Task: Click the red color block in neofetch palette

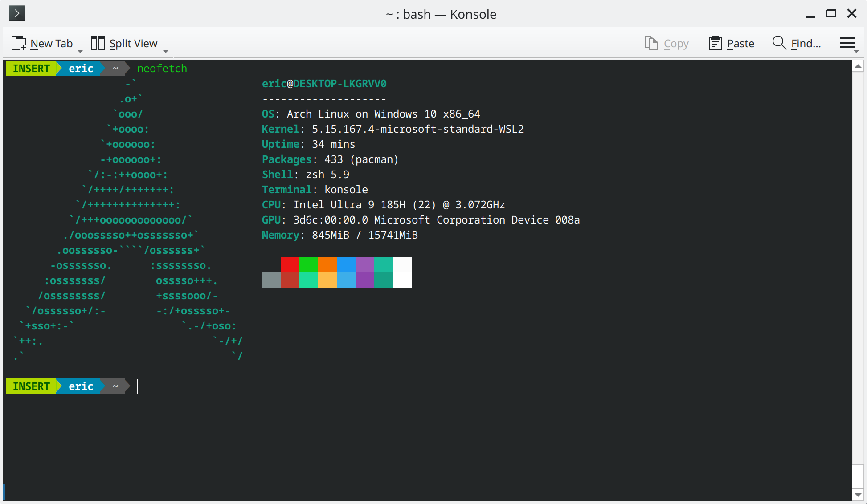Action: click(x=290, y=265)
